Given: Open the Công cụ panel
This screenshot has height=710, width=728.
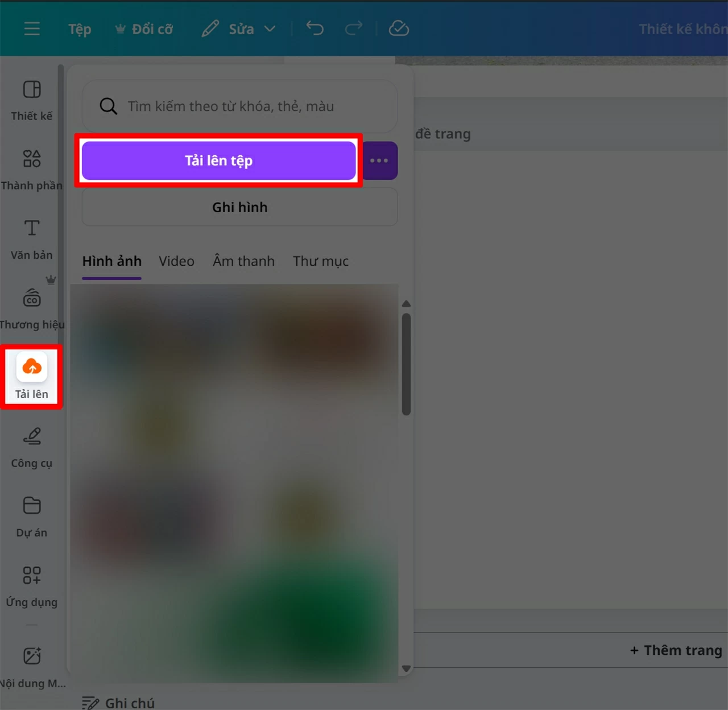Looking at the screenshot, I should pyautogui.click(x=31, y=447).
